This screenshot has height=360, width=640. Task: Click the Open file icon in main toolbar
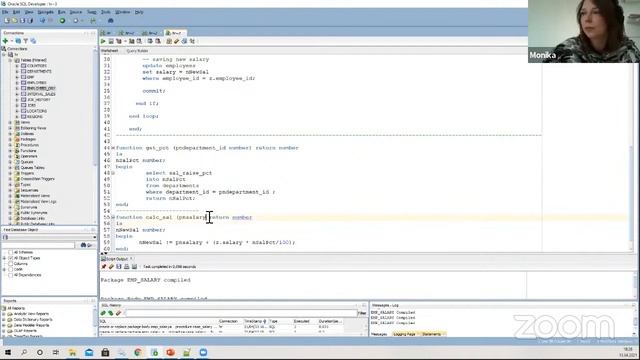point(14,20)
